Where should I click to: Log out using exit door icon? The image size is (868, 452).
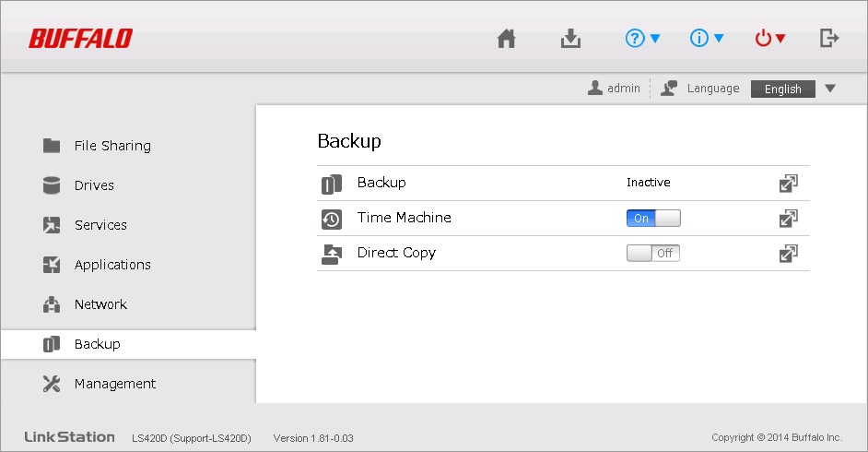tap(828, 38)
